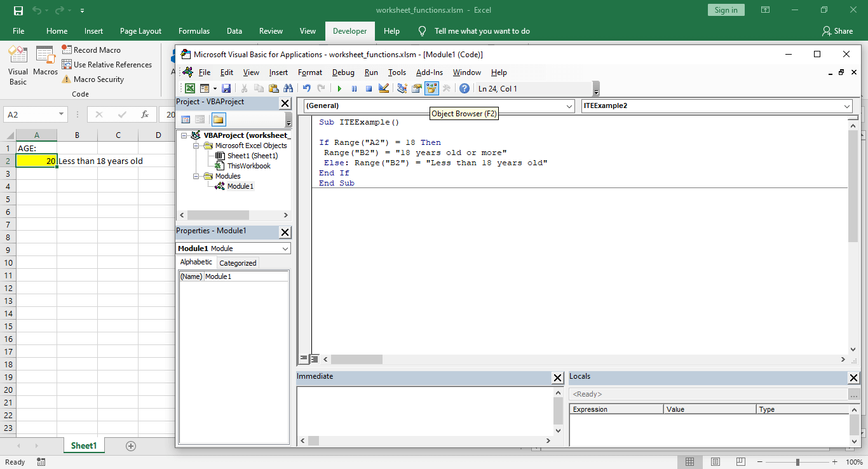Image resolution: width=868 pixels, height=469 pixels.
Task: Click the Find binoculars icon
Action: click(288, 89)
